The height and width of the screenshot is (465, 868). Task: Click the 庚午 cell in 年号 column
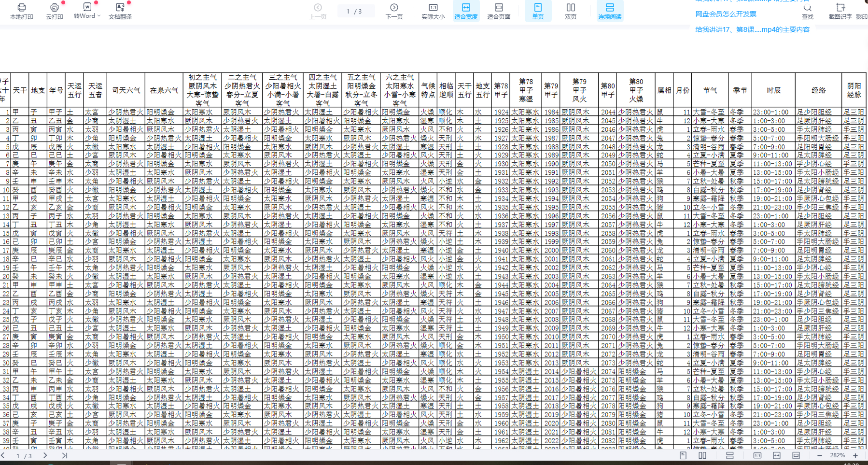coord(56,164)
